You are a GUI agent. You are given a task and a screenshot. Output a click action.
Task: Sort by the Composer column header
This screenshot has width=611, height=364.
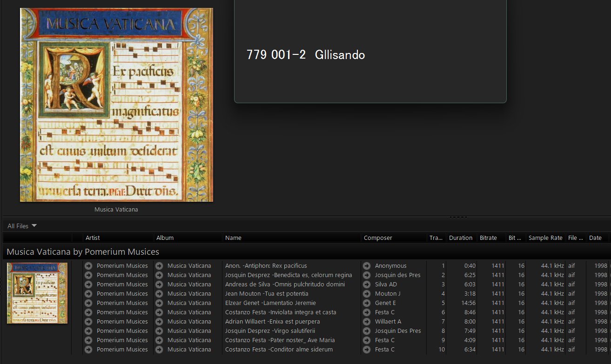tap(394, 238)
